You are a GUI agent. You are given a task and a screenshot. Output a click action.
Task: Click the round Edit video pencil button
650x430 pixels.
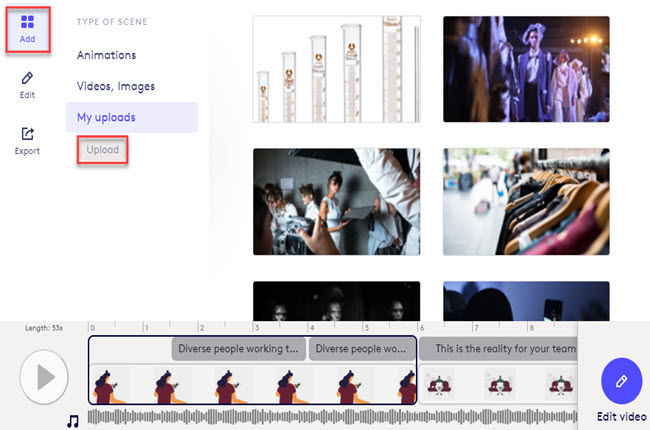pos(621,381)
